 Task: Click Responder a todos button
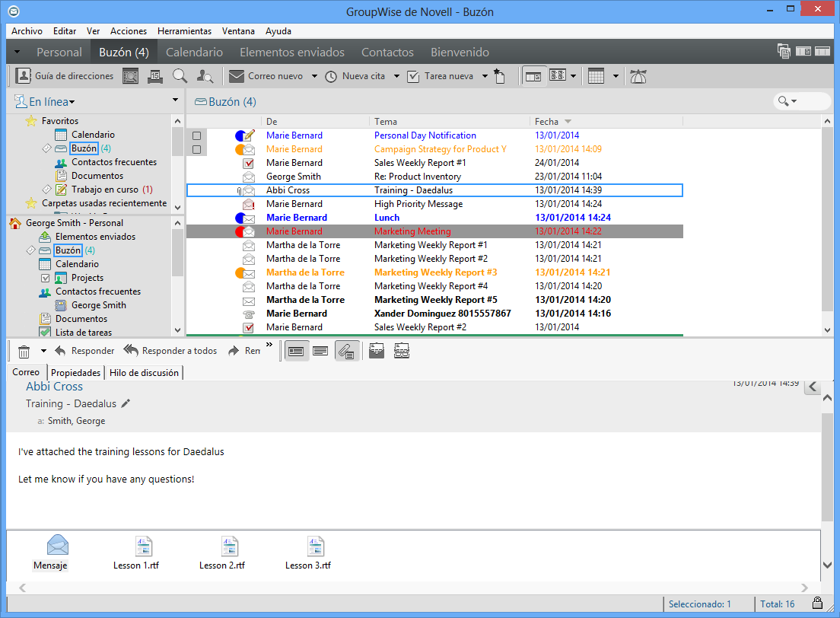click(170, 351)
